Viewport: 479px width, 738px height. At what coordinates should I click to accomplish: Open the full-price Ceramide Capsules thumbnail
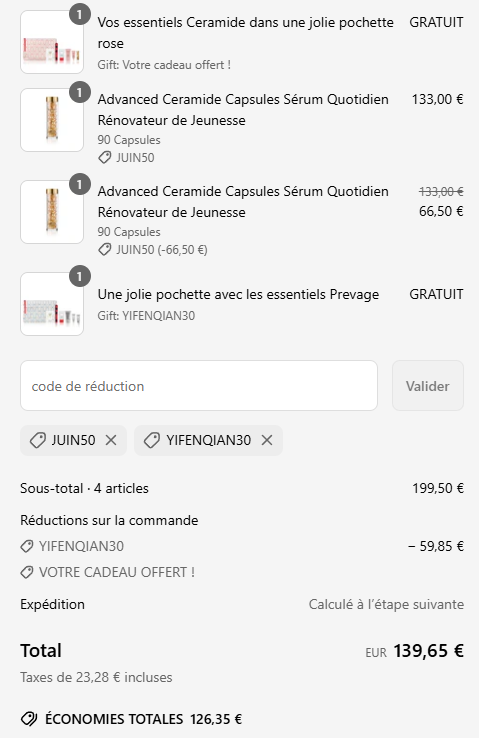coord(52,120)
